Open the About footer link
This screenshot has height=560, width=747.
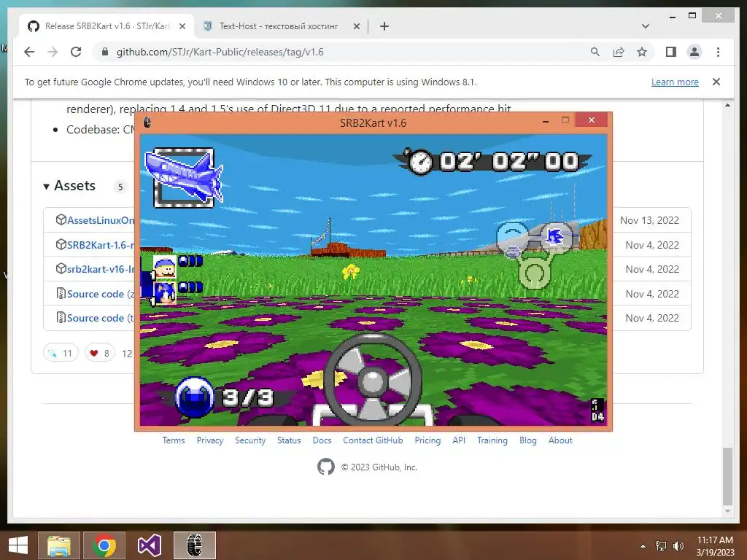[560, 440]
